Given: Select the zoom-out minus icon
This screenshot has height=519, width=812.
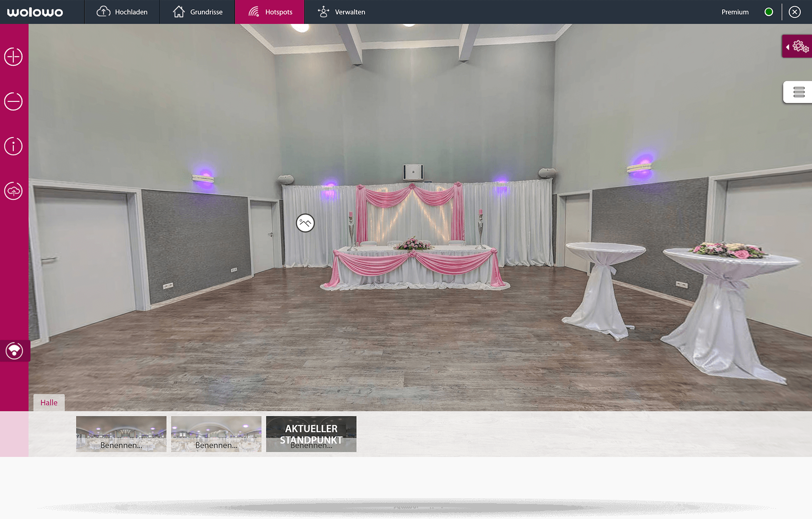Looking at the screenshot, I should (13, 101).
